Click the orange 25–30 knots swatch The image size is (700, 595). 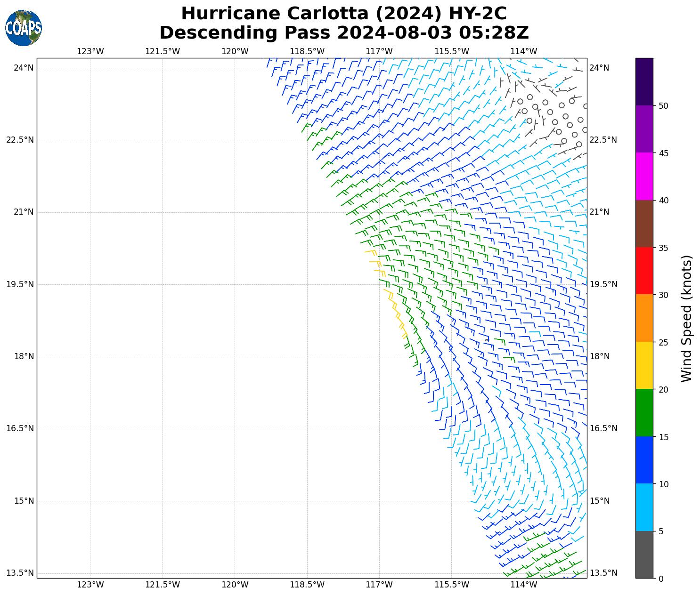point(644,318)
